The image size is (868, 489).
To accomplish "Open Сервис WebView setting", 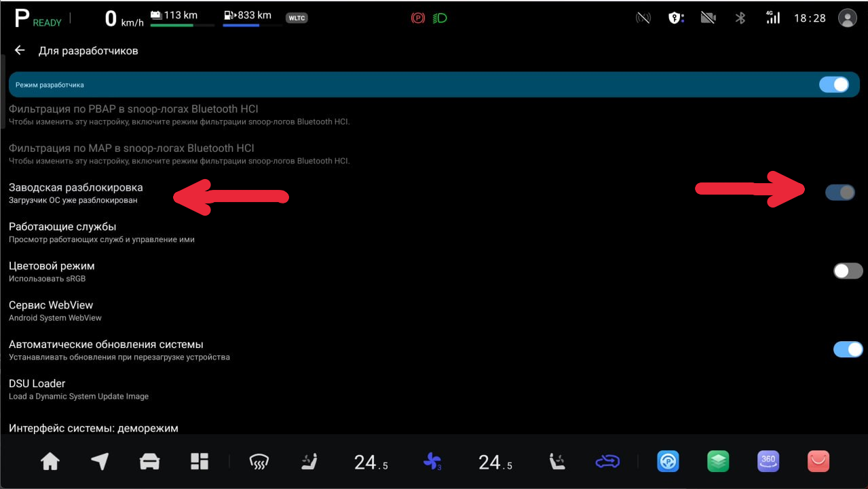I will point(434,311).
